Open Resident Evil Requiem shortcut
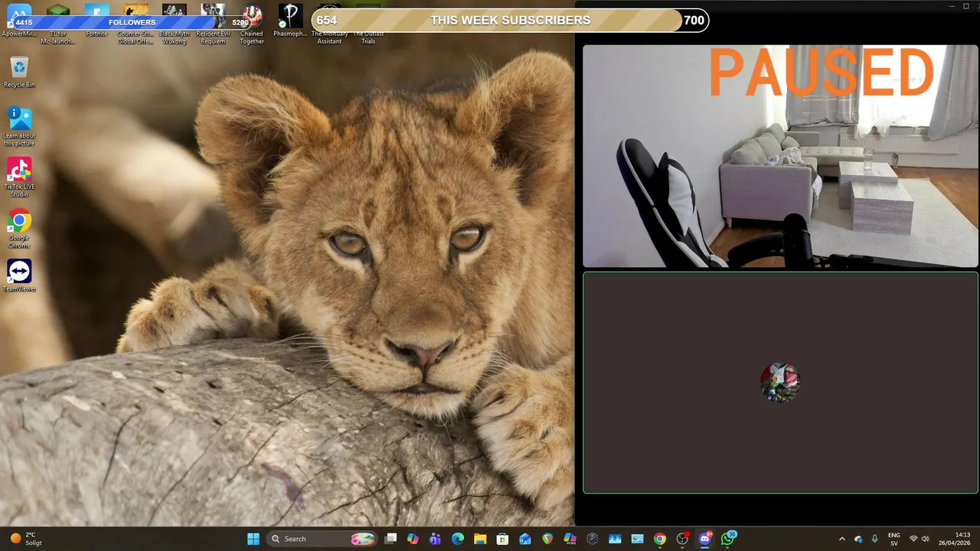Viewport: 980px width, 551px height. point(213,24)
